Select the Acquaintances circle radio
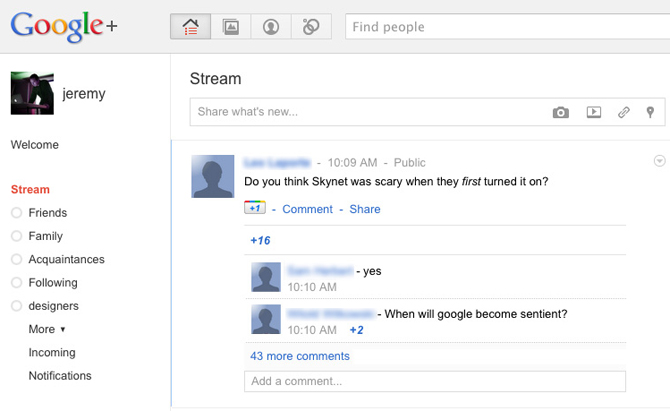Screen dimensions: 670x411 17,259
